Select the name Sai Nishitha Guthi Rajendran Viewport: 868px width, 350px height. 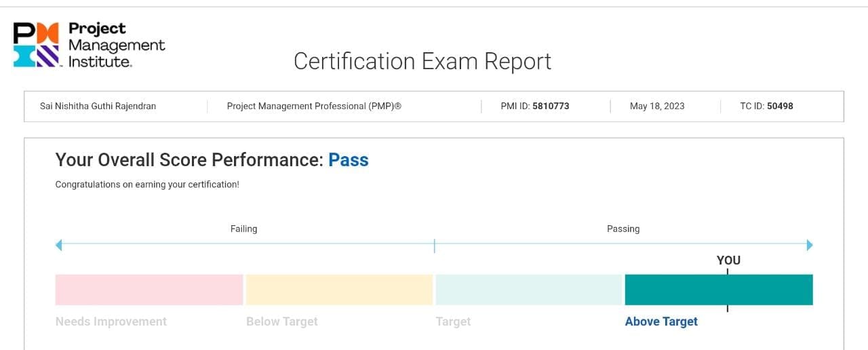(x=98, y=106)
